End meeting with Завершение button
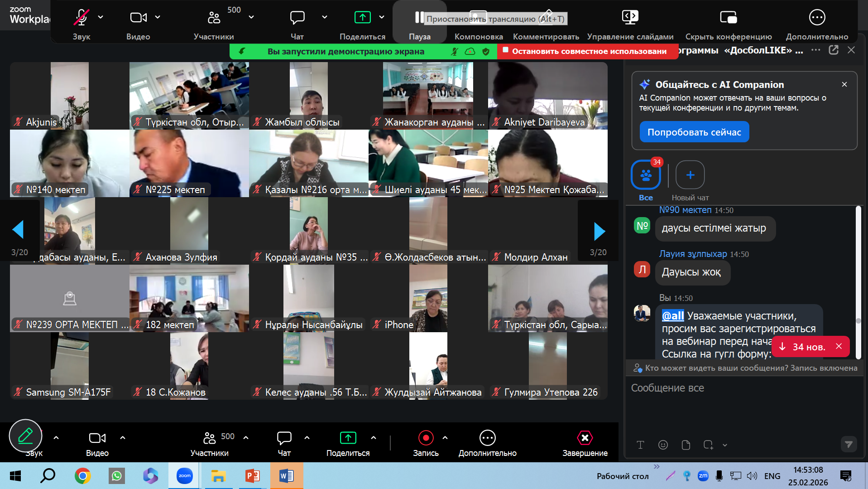The image size is (868, 489). [x=585, y=443]
